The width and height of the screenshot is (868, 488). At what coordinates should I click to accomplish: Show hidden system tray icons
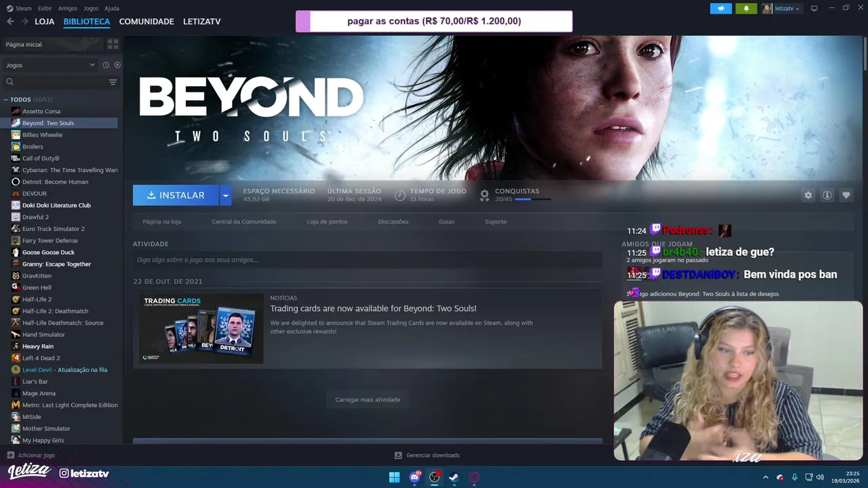(x=766, y=477)
